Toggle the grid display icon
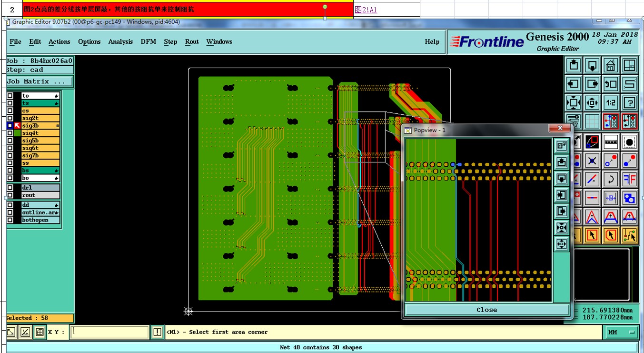The width and height of the screenshot is (644, 353). click(592, 121)
